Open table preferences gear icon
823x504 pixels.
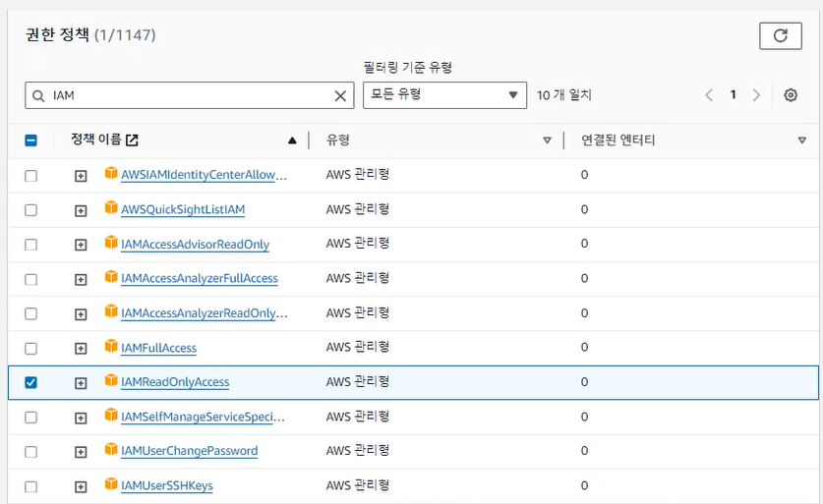[791, 95]
